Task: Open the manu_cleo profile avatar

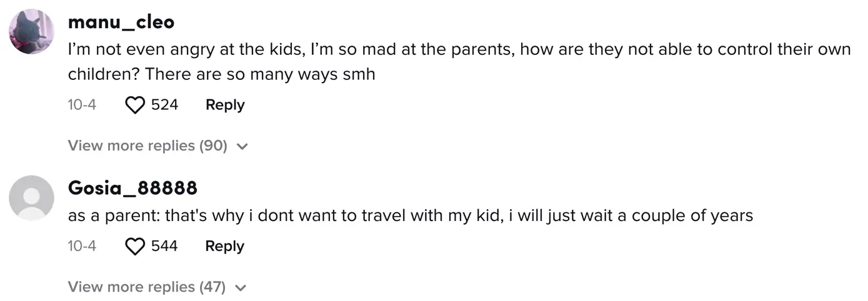Action: click(x=32, y=32)
